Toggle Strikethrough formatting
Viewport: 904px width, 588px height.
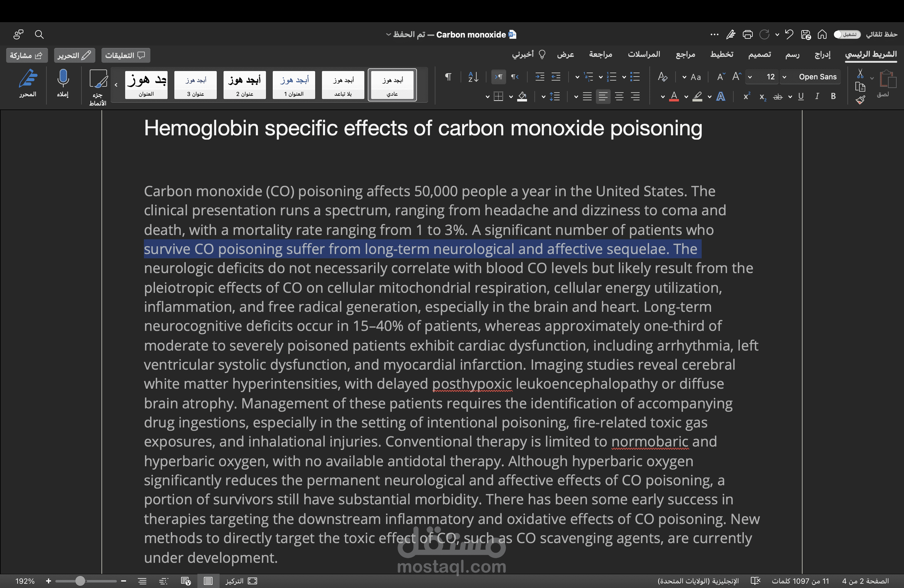point(778,97)
